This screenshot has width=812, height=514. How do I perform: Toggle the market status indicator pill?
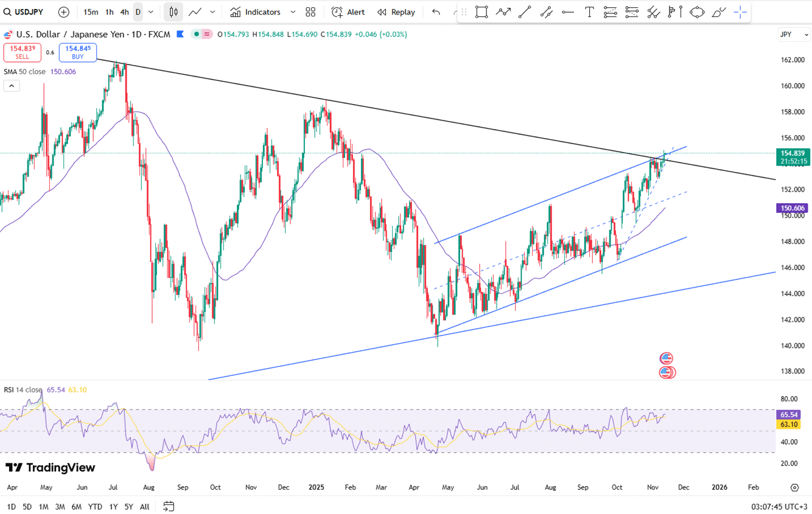[x=201, y=34]
